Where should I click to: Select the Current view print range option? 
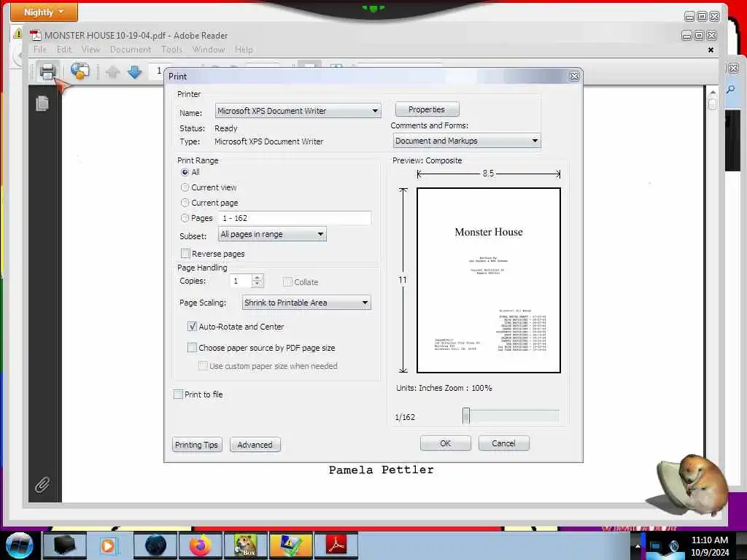(x=185, y=187)
